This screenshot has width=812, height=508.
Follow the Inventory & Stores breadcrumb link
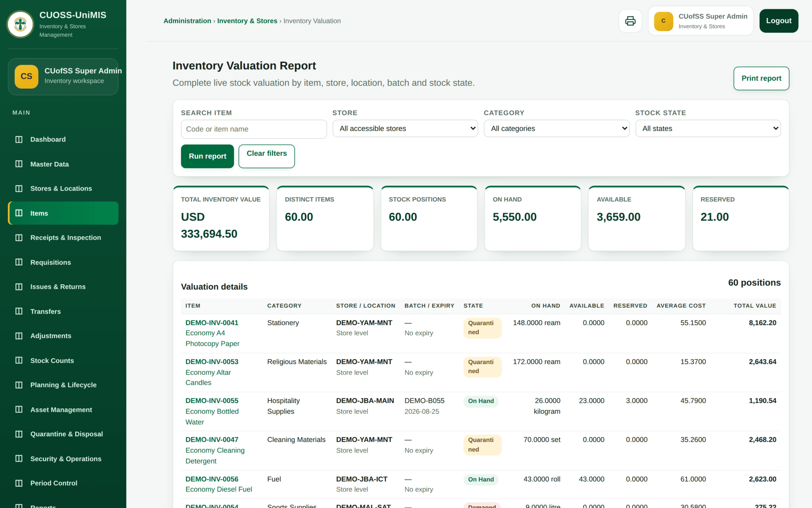pos(247,21)
